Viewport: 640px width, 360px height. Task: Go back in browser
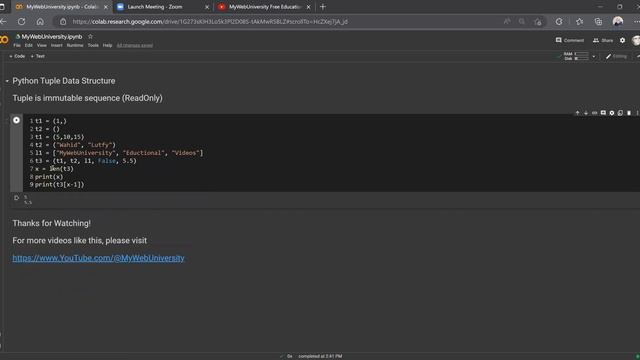(4, 22)
